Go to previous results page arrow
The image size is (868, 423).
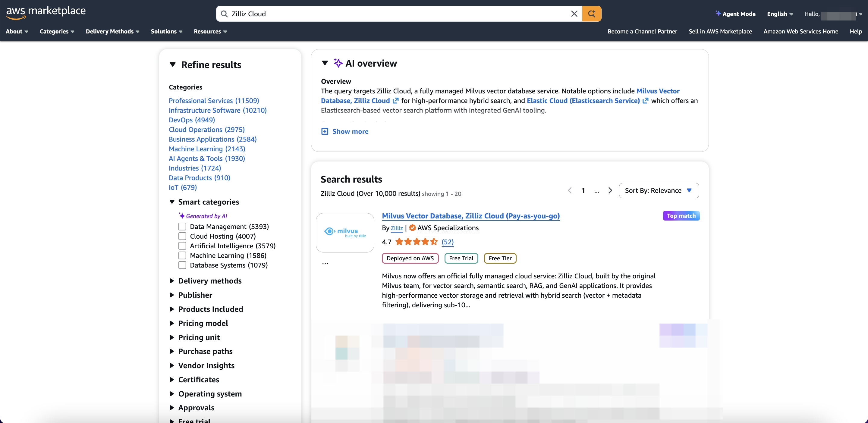[569, 191]
